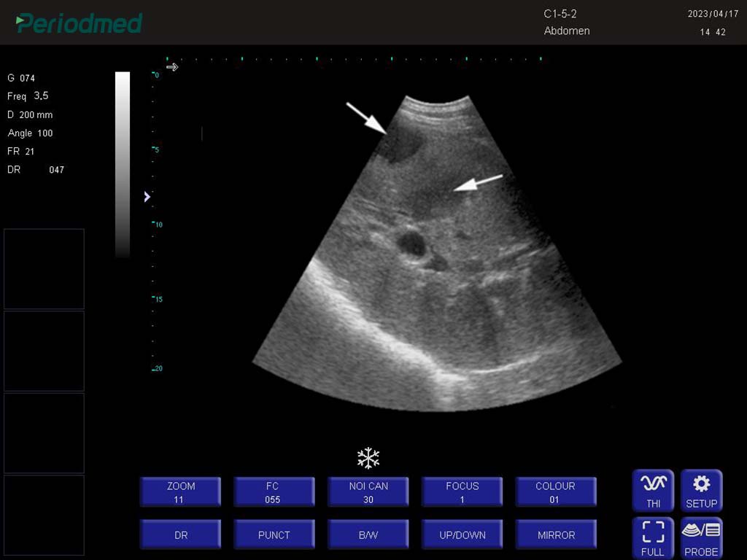Click the snowflake freeze indicator
This screenshot has height=560, width=747.
coord(368,458)
